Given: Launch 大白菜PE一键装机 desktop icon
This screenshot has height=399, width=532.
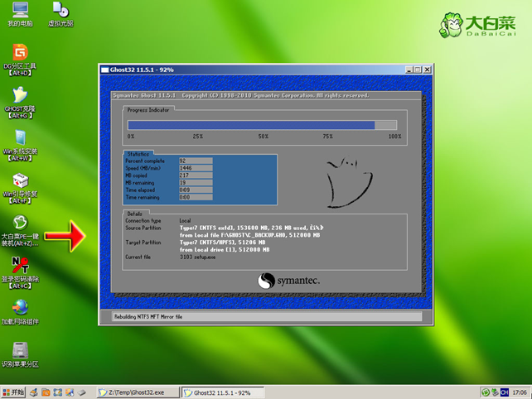Looking at the screenshot, I should point(20,224).
